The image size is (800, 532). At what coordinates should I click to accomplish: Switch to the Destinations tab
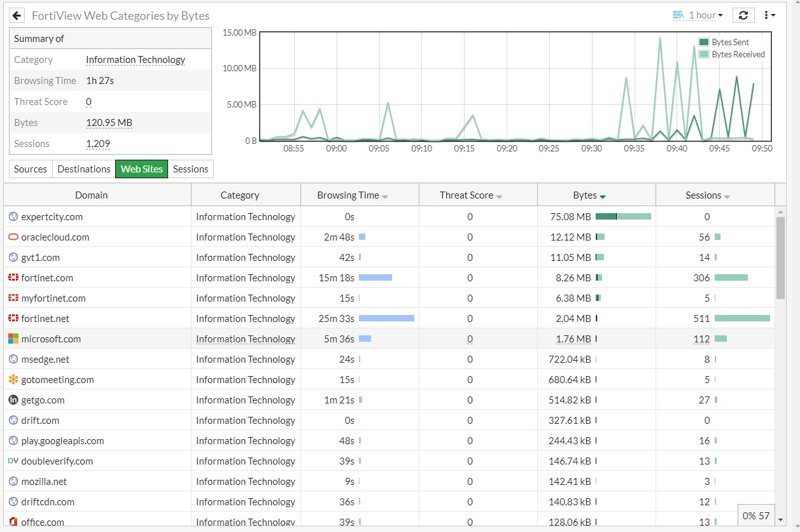pyautogui.click(x=84, y=169)
